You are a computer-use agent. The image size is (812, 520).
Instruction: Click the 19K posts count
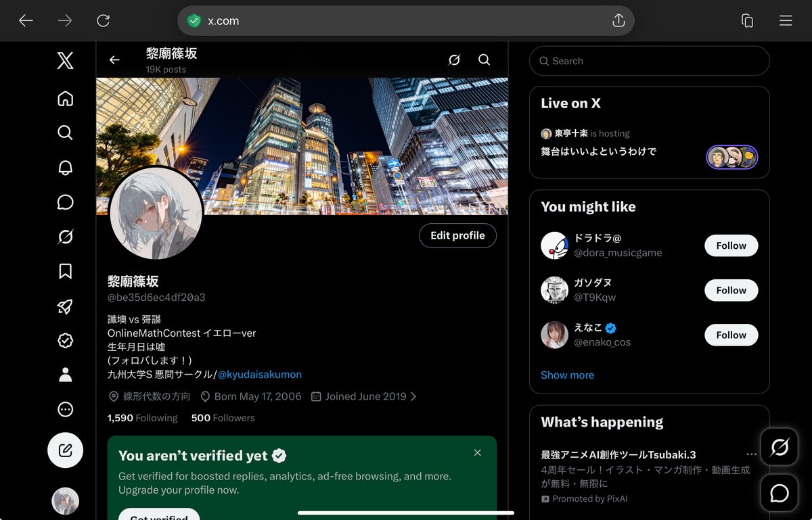pos(166,70)
